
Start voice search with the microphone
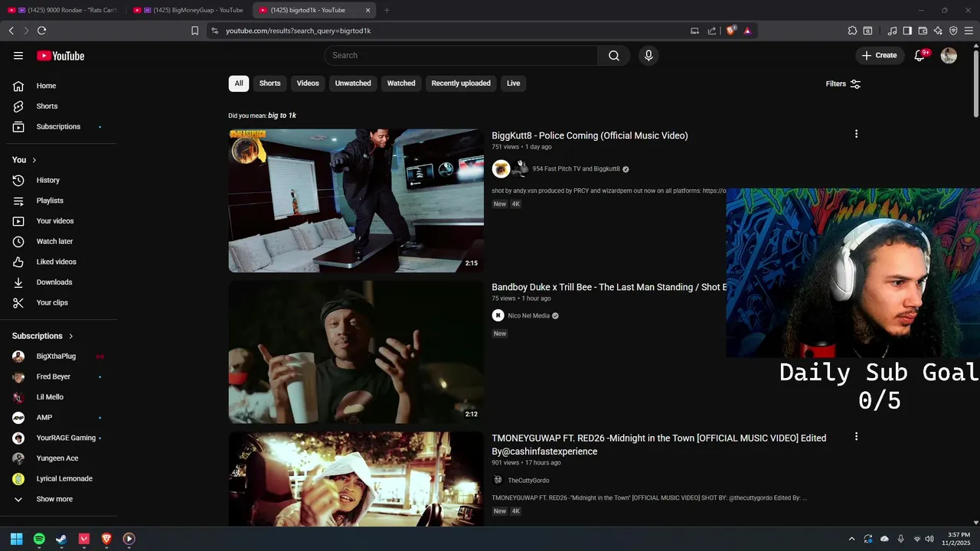pos(648,55)
